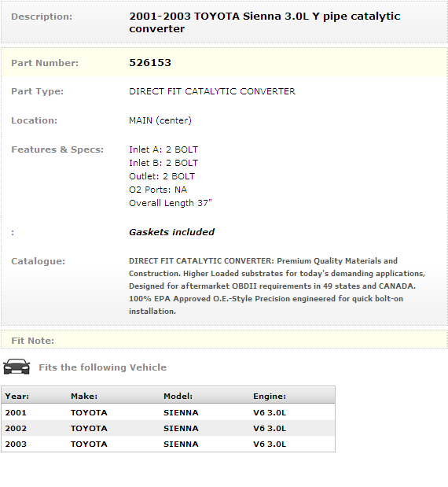Click the 2003 Toyota Sienna table row
Viewport: 448px width, 487px height.
pyautogui.click(x=168, y=445)
